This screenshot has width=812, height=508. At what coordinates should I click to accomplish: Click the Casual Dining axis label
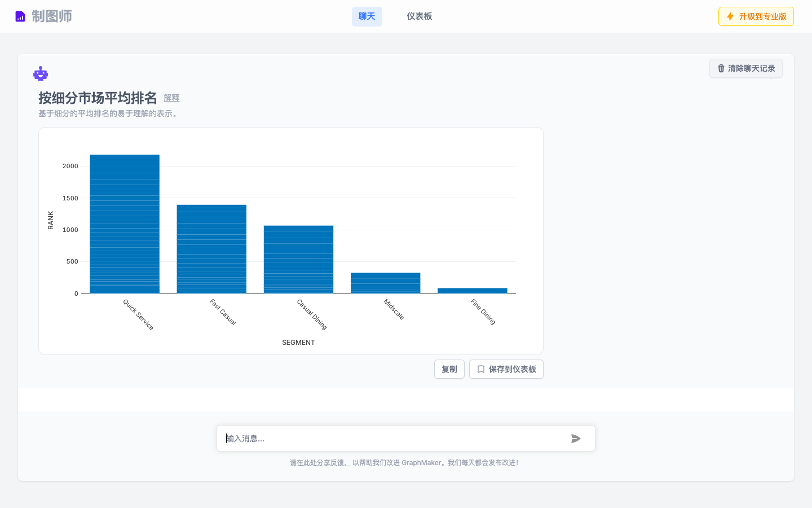click(x=311, y=314)
